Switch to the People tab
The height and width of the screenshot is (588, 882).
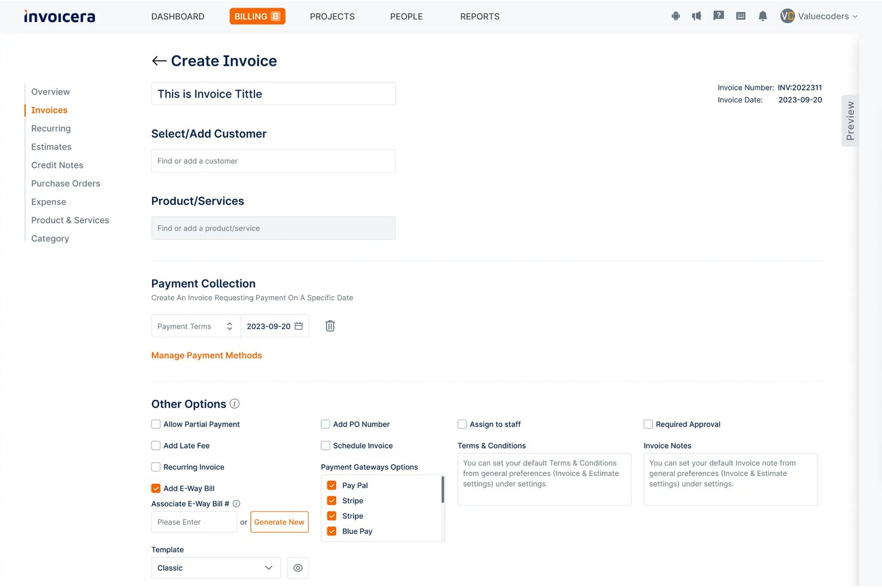point(406,17)
